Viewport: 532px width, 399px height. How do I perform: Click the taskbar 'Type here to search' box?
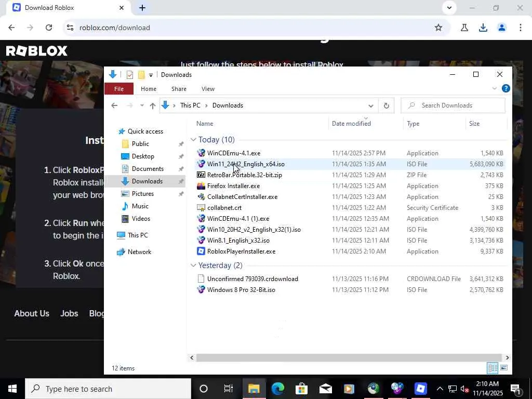pos(108,389)
